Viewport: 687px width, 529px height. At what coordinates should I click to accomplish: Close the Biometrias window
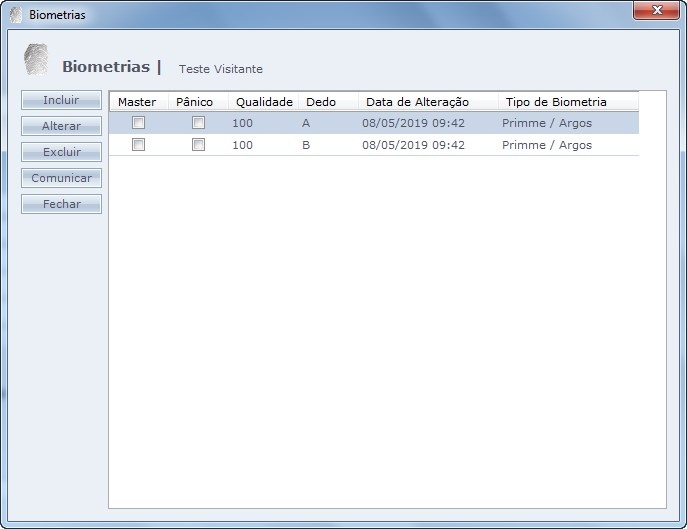tap(656, 10)
